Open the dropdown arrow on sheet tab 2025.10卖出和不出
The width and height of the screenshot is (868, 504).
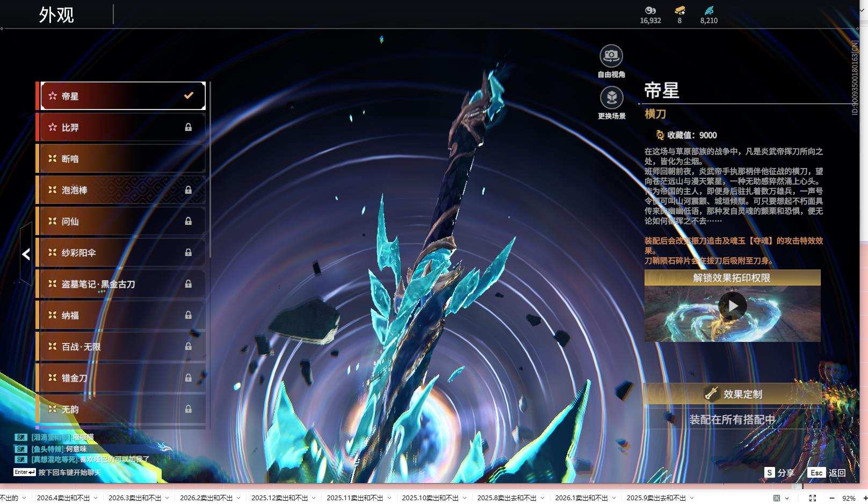pos(464,498)
